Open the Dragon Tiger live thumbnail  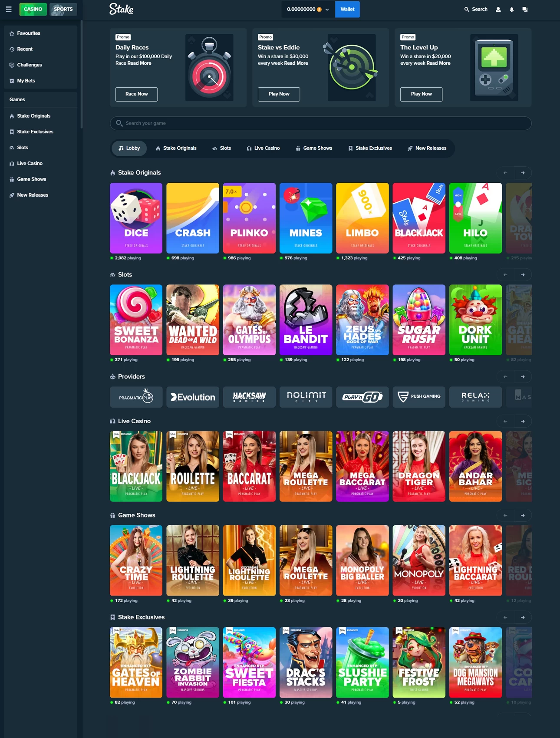(419, 466)
